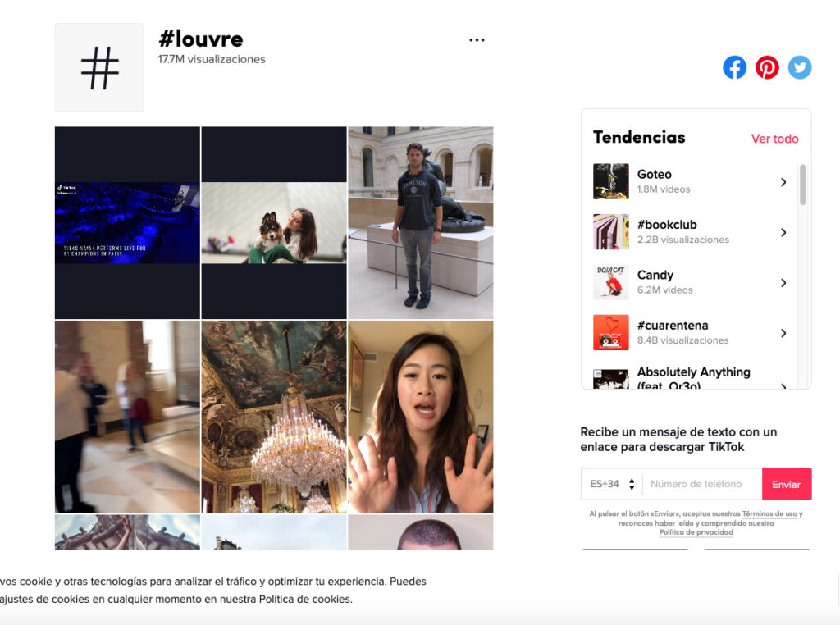Click the Tendencias list scrollbar
Image resolution: width=840 pixels, height=625 pixels.
(x=802, y=185)
